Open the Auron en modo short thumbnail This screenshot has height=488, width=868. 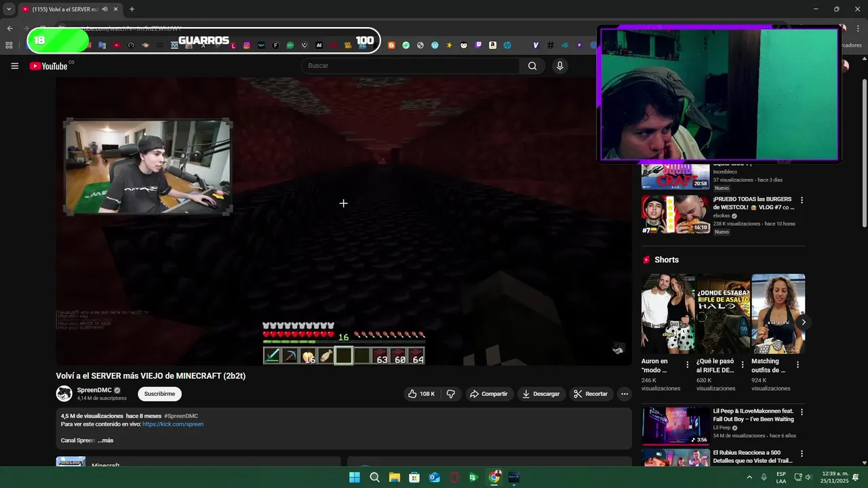click(669, 314)
